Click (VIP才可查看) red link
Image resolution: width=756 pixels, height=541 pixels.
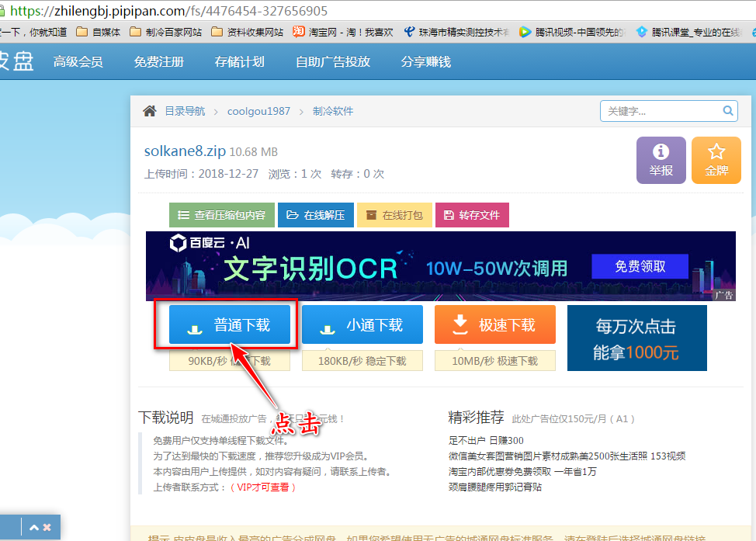[x=263, y=487]
